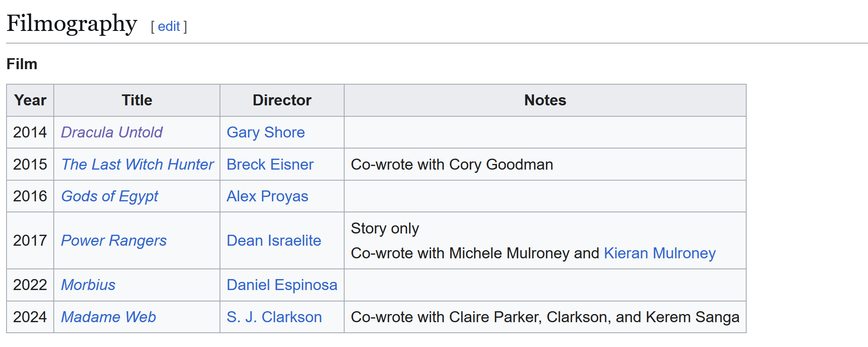
Task: Click the 'Co-wrote with Claire Parker, Clarkson, and Kerem Sanga' note
Action: 545,317
